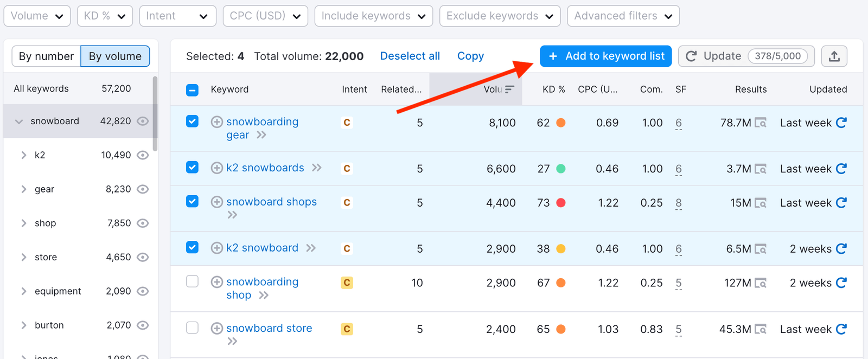Click the Copy link

click(x=470, y=56)
